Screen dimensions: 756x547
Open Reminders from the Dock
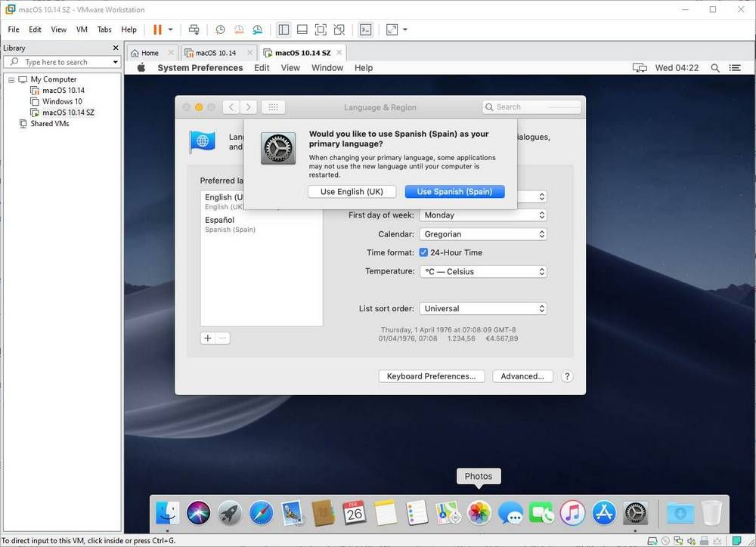[x=417, y=513]
